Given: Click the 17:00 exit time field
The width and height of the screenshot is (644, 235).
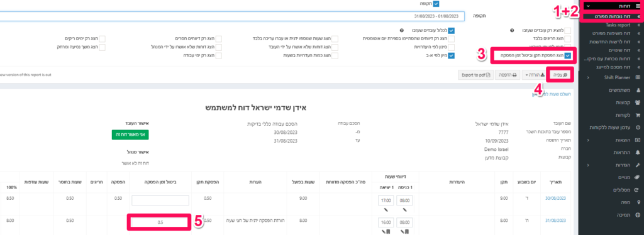Looking at the screenshot, I should pos(386,200).
